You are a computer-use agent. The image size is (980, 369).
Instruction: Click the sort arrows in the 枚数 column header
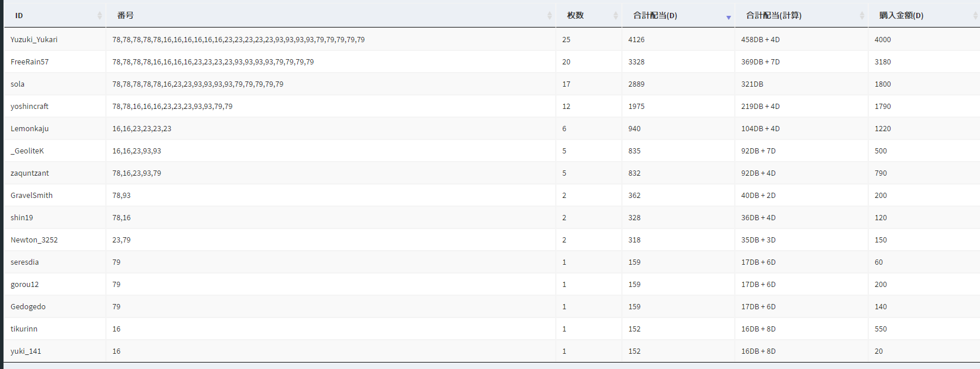click(615, 16)
